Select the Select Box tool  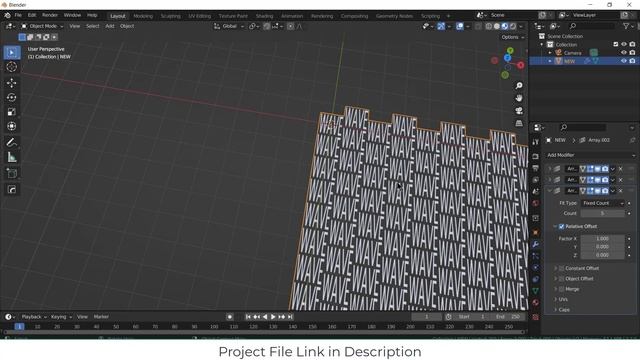[x=11, y=53]
